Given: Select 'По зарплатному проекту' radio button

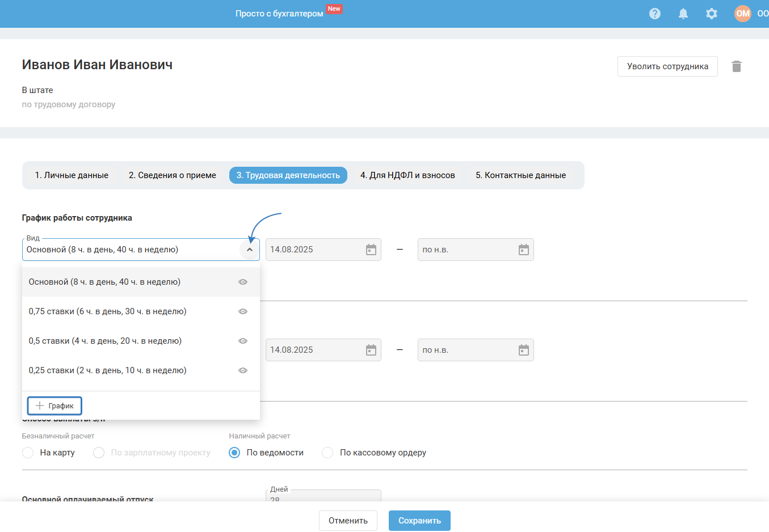Looking at the screenshot, I should pyautogui.click(x=99, y=453).
